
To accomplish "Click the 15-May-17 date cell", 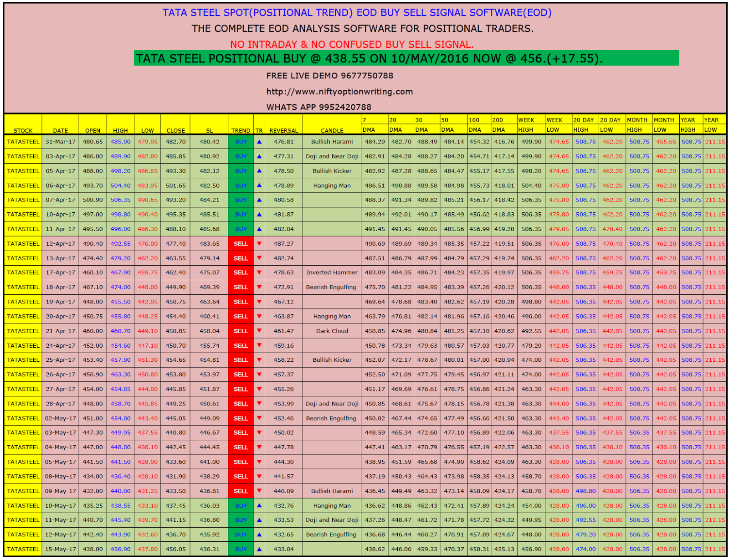I will (x=60, y=549).
